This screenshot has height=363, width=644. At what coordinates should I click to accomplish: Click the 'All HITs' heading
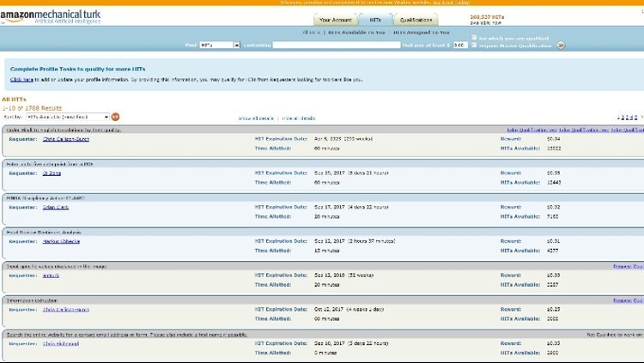point(14,100)
